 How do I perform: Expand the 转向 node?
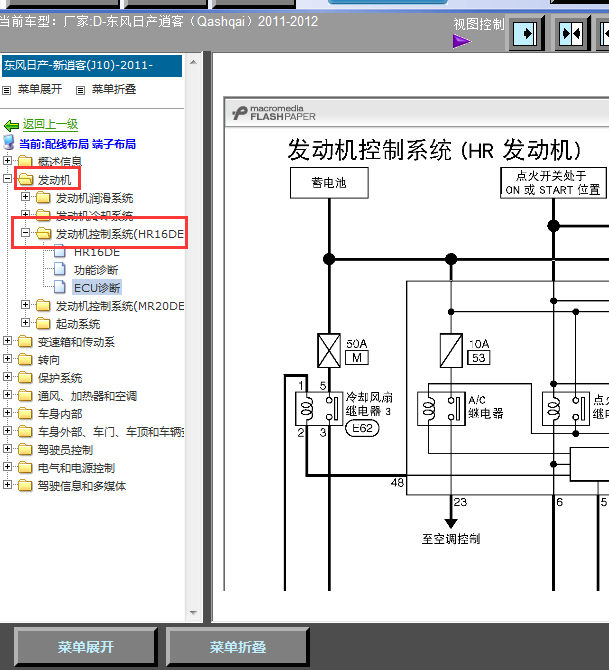pyautogui.click(x=7, y=359)
